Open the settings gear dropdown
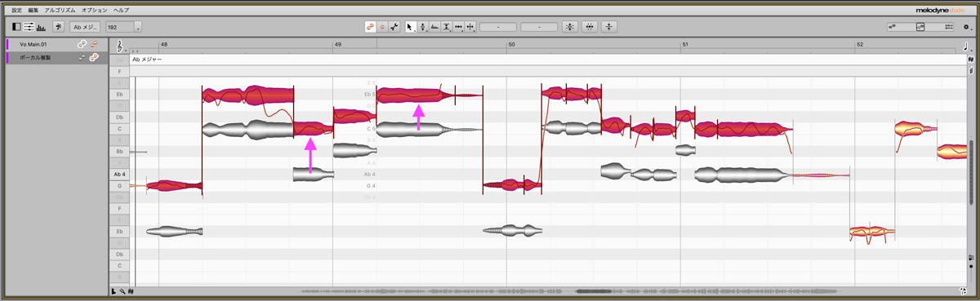 [x=967, y=27]
